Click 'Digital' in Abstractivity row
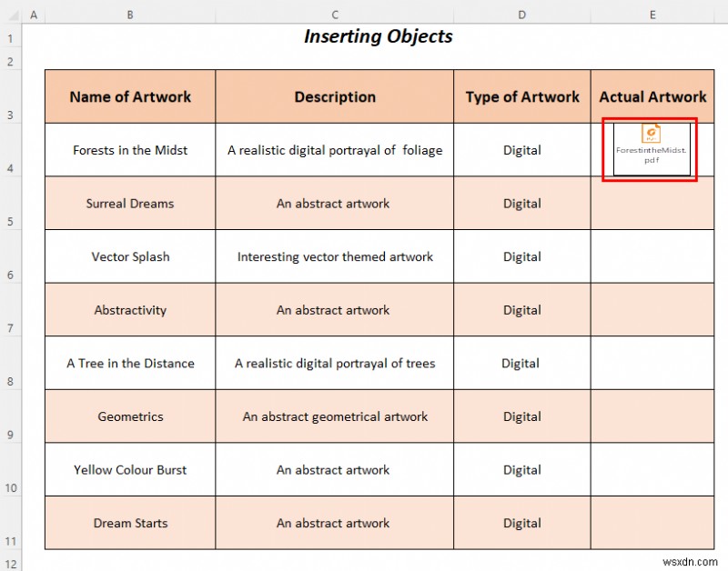The width and height of the screenshot is (728, 571). click(x=521, y=310)
